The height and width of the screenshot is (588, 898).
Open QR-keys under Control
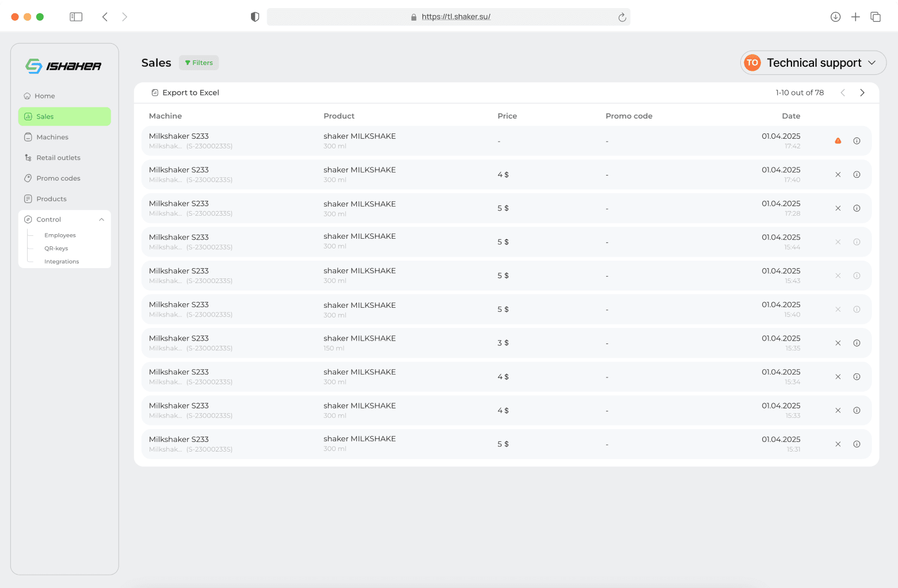tap(56, 249)
